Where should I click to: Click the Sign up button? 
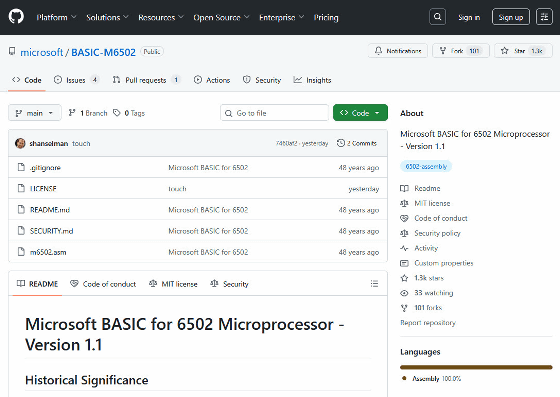click(x=511, y=17)
